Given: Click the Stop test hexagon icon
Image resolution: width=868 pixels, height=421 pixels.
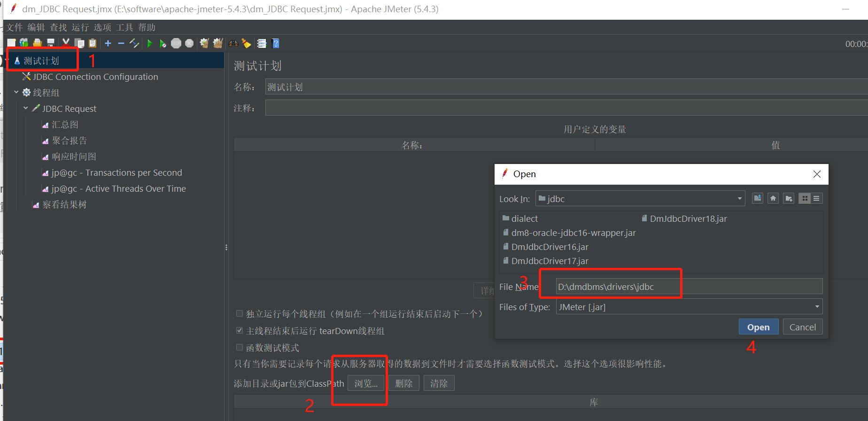Looking at the screenshot, I should click(x=176, y=43).
